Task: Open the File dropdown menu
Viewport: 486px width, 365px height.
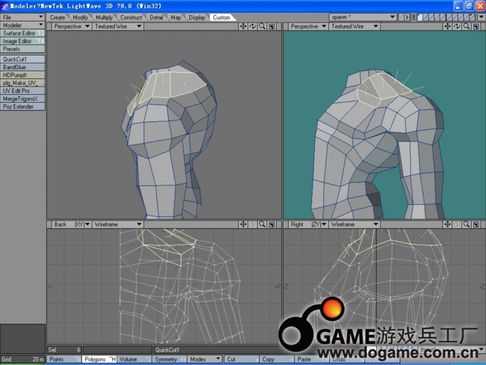Action: point(22,17)
